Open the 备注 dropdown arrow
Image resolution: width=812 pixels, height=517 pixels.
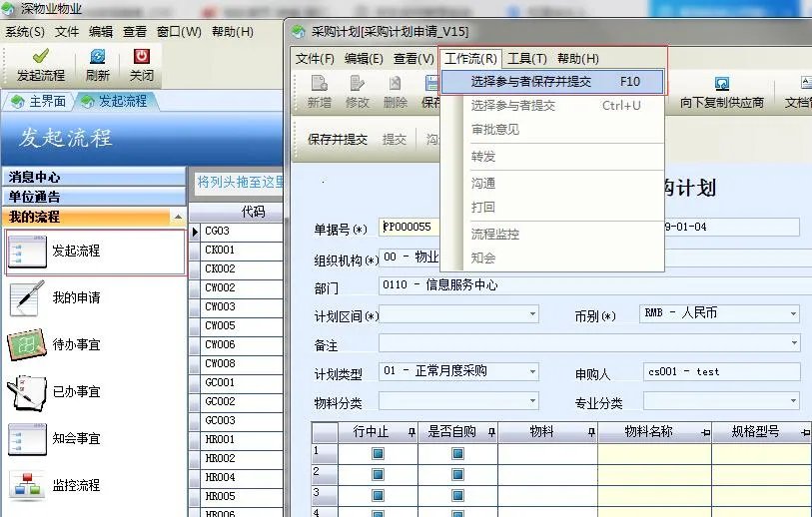[794, 343]
